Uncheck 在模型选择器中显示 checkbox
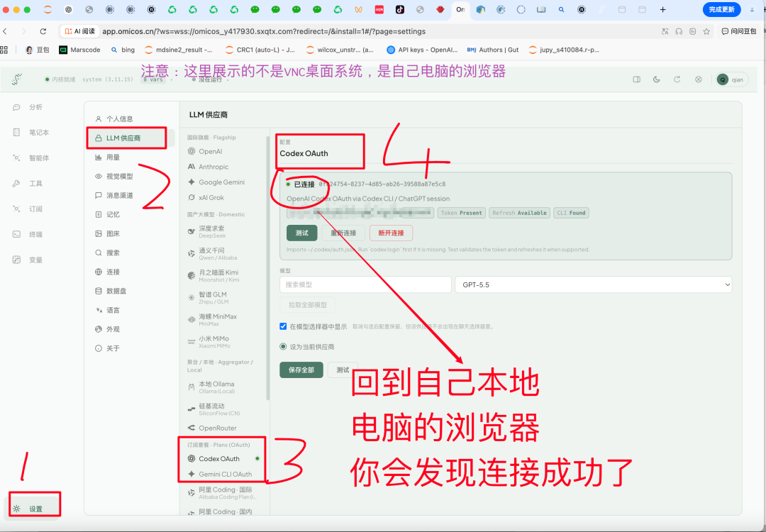Image resolution: width=766 pixels, height=532 pixels. point(283,326)
